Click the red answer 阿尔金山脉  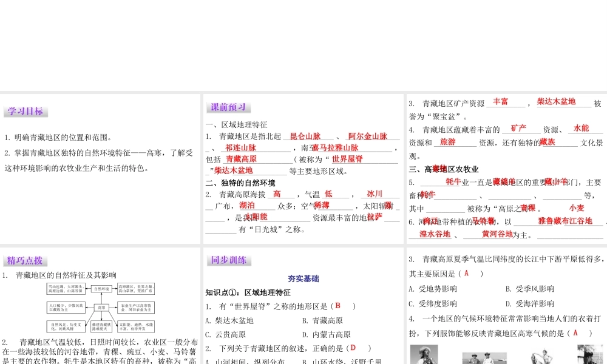(368, 136)
